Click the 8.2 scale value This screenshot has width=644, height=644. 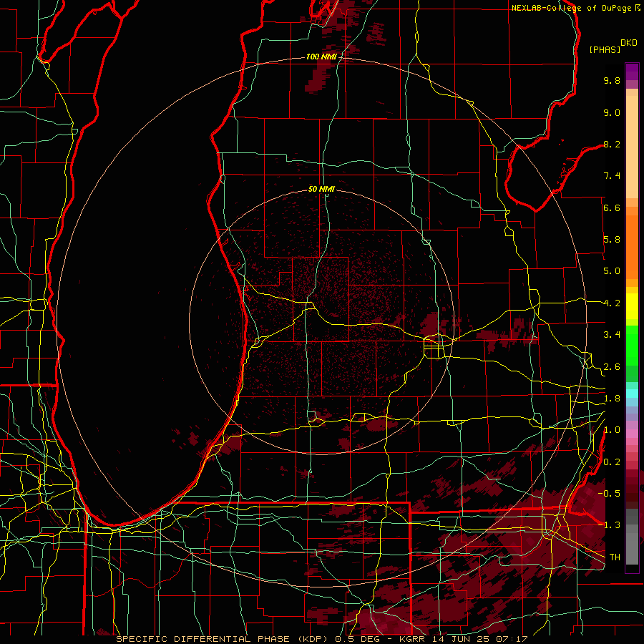(x=612, y=144)
